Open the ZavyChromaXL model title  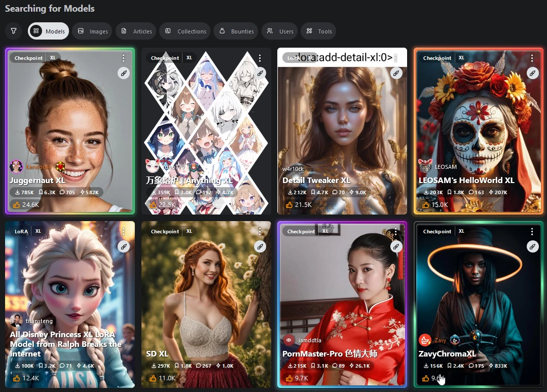pyautogui.click(x=447, y=354)
